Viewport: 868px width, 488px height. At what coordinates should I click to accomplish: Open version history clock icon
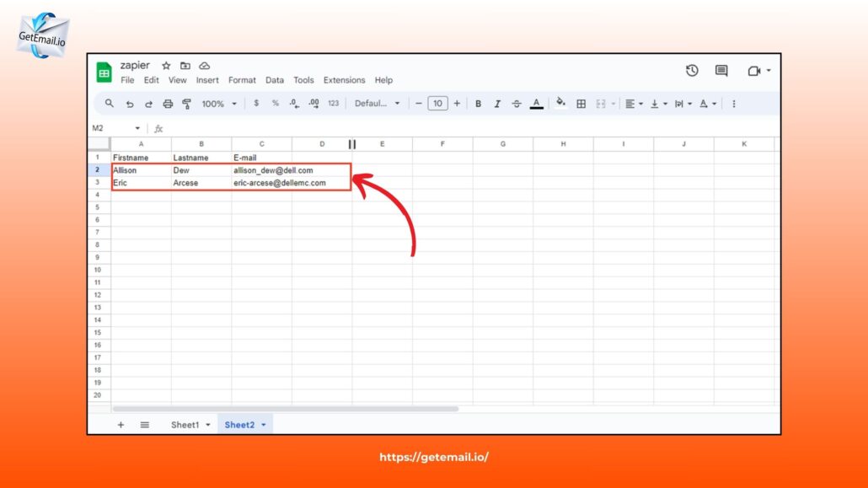[x=691, y=71]
